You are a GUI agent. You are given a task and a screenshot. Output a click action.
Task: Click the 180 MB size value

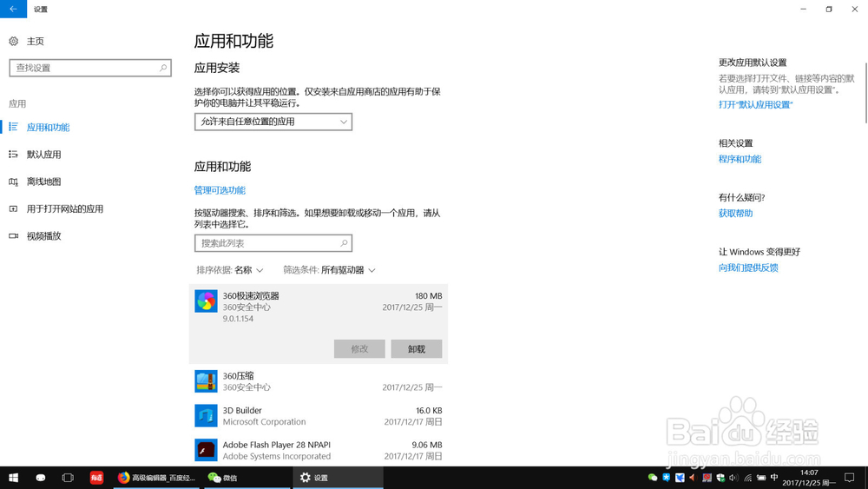click(x=429, y=295)
